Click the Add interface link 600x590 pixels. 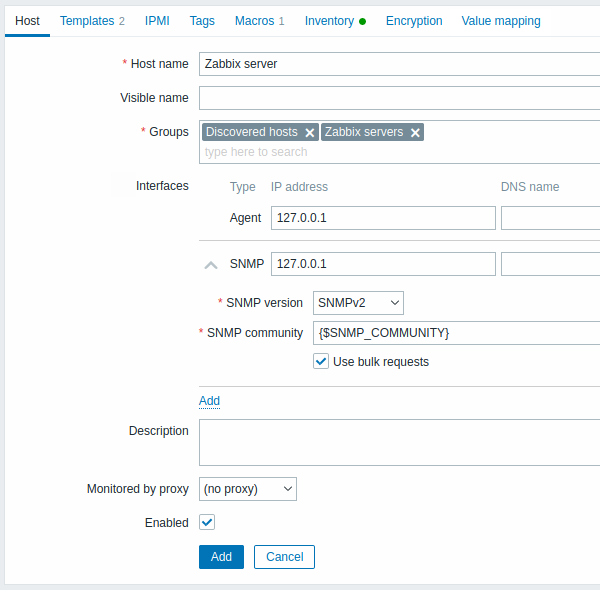tap(209, 401)
